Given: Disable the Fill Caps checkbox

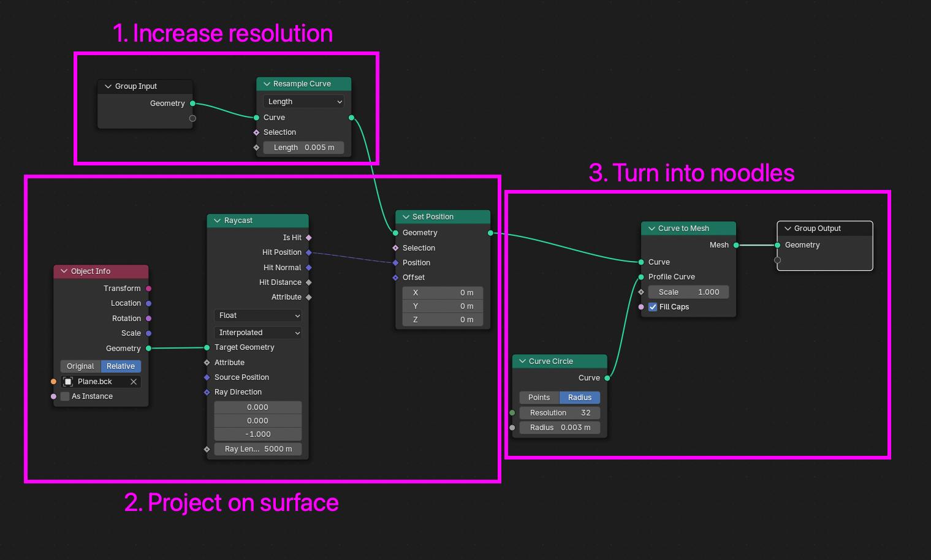Looking at the screenshot, I should [653, 307].
